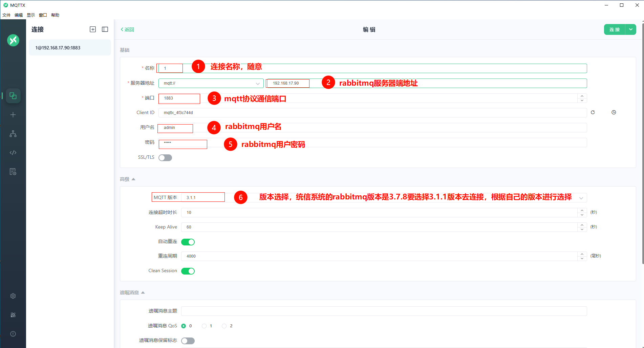This screenshot has height=348, width=644.
Task: Select 遗嘱消息 QoS 0 radio button
Action: click(x=184, y=326)
